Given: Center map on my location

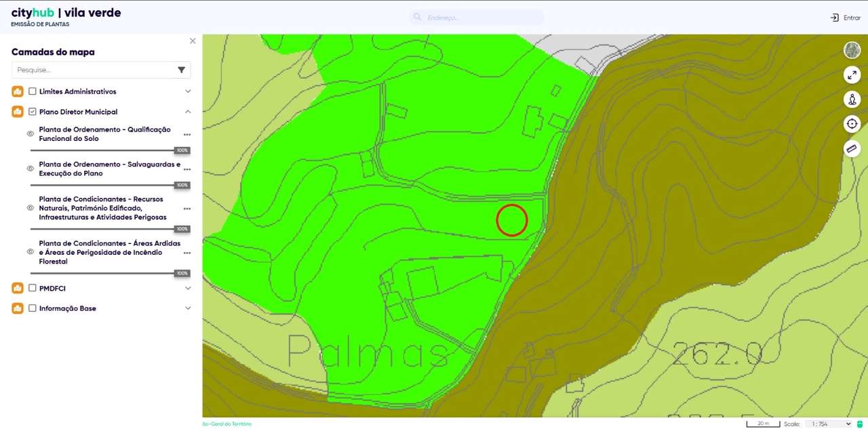Looking at the screenshot, I should pyautogui.click(x=852, y=123).
